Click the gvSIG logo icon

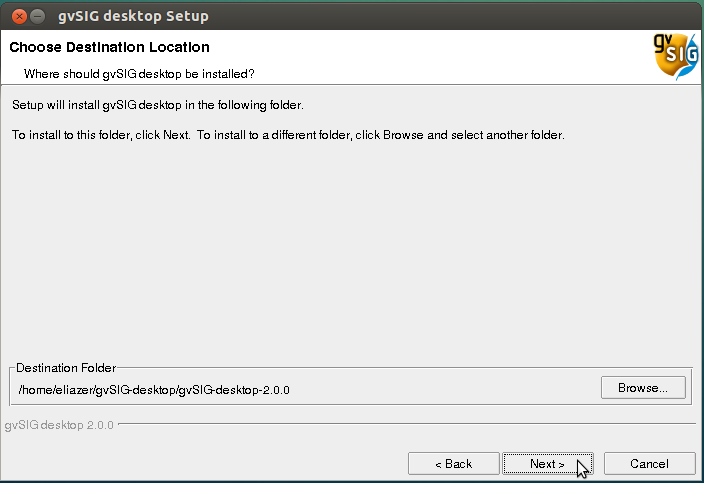[x=676, y=58]
